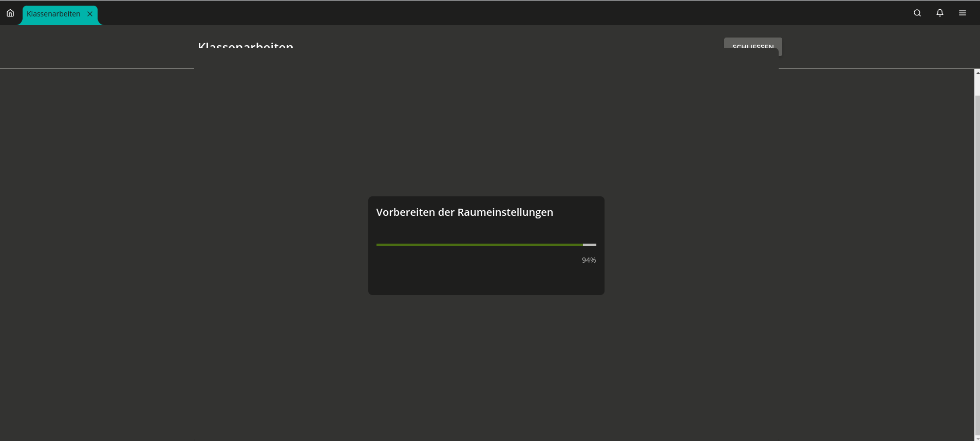This screenshot has height=441, width=980.
Task: Go to the home screen icon
Action: 10,13
